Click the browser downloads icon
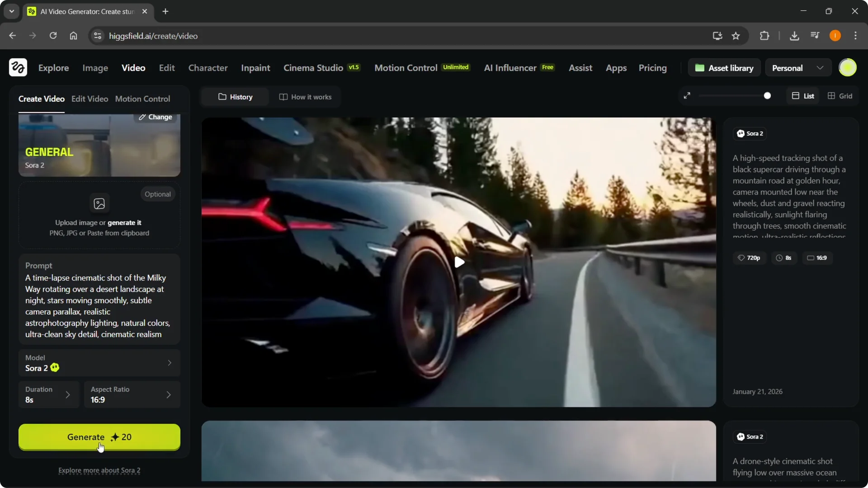The height and width of the screenshot is (488, 868). point(794,36)
